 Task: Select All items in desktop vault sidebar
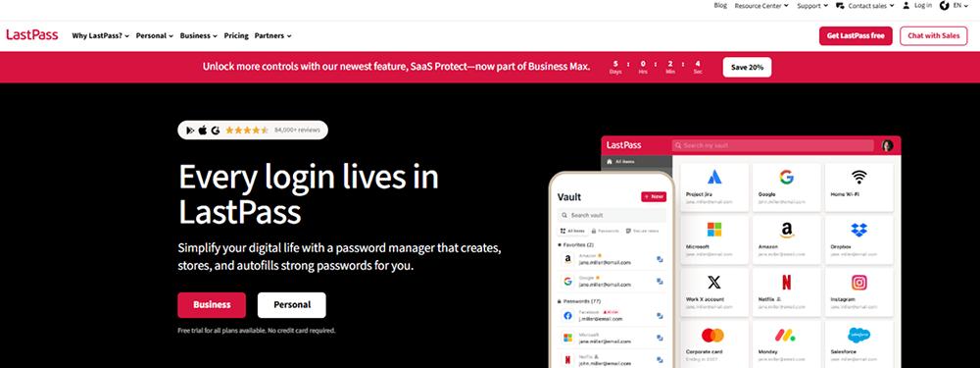[x=636, y=162]
